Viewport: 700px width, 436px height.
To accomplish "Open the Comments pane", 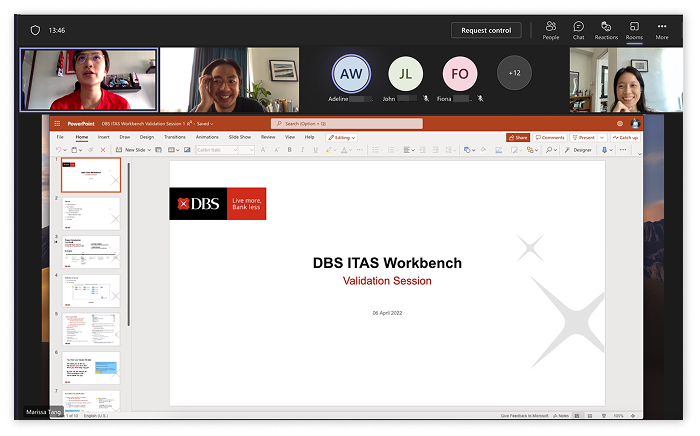I will [550, 137].
